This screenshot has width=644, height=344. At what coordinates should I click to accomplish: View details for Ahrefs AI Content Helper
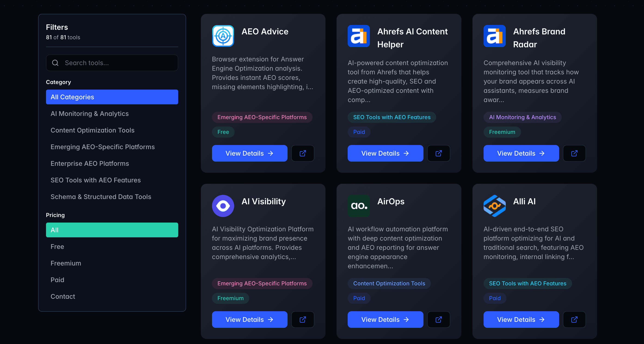click(385, 153)
